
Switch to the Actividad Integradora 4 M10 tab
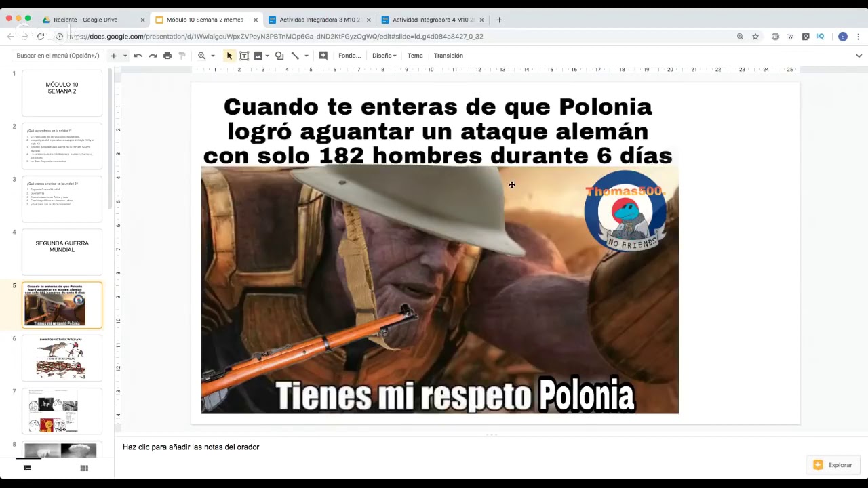pyautogui.click(x=432, y=20)
